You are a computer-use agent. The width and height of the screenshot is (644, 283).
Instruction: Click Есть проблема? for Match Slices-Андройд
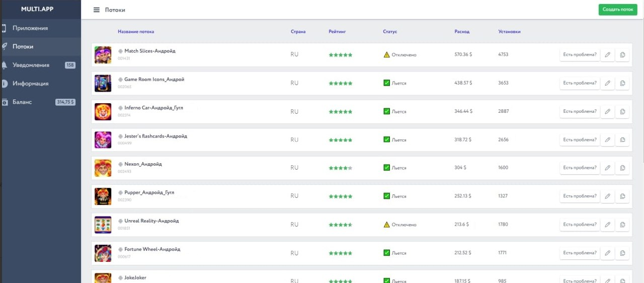click(x=580, y=55)
